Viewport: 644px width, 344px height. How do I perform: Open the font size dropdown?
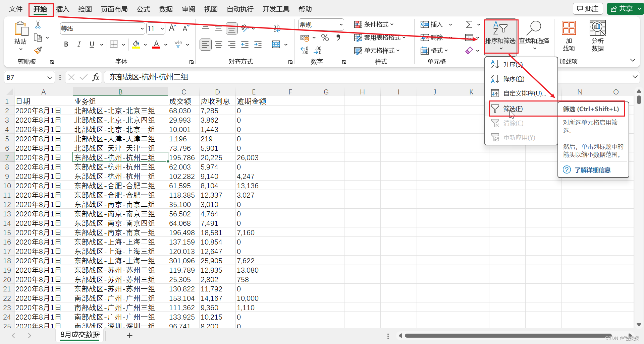coord(162,28)
